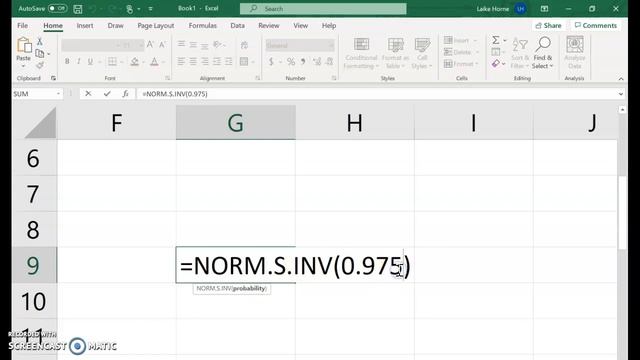Viewport: 640px width, 360px height.
Task: Click the Select All corner triangle
Action: point(40,122)
